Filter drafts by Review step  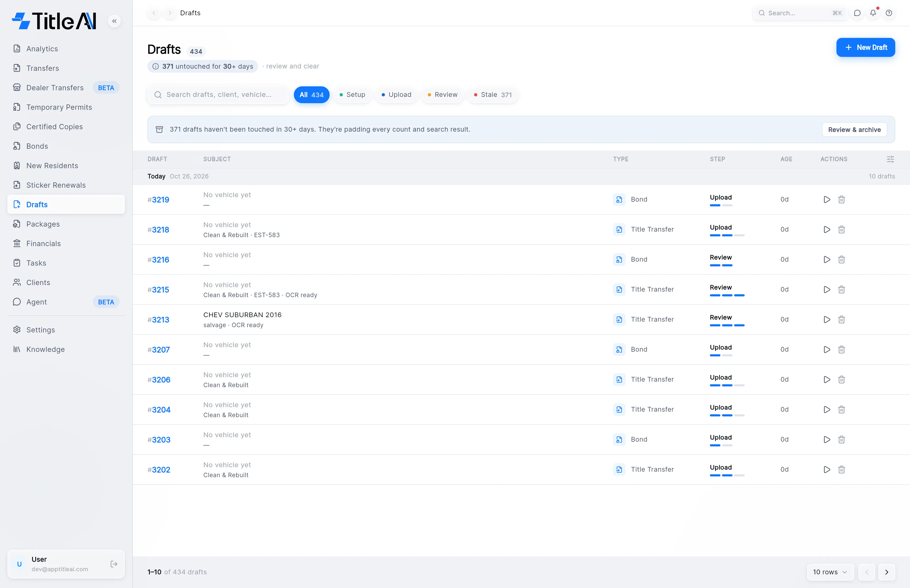tap(442, 95)
